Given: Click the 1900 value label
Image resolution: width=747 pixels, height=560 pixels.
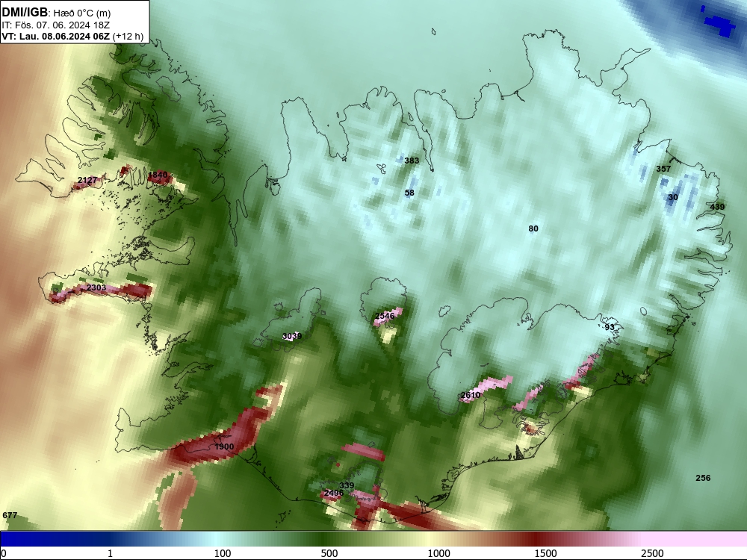Looking at the screenshot, I should [224, 447].
